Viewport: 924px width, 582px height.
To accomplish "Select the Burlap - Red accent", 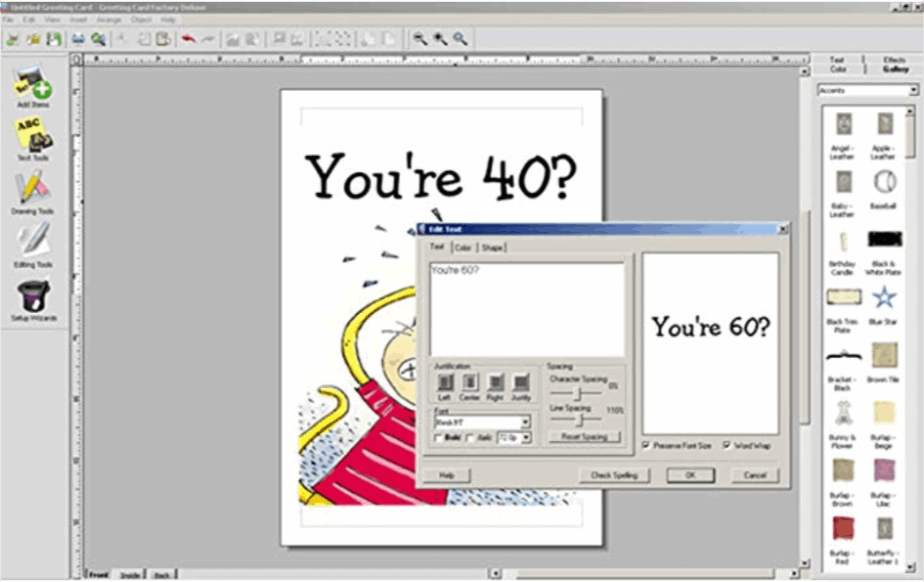I will tap(843, 528).
